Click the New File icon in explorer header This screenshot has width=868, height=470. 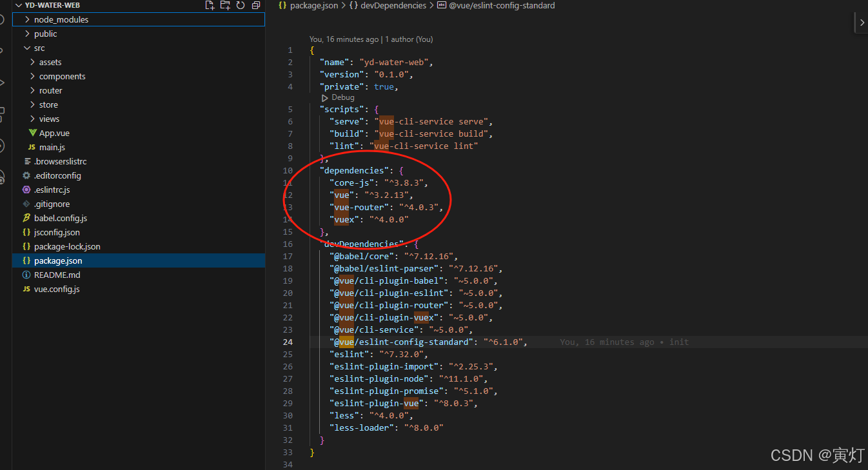[x=210, y=5]
